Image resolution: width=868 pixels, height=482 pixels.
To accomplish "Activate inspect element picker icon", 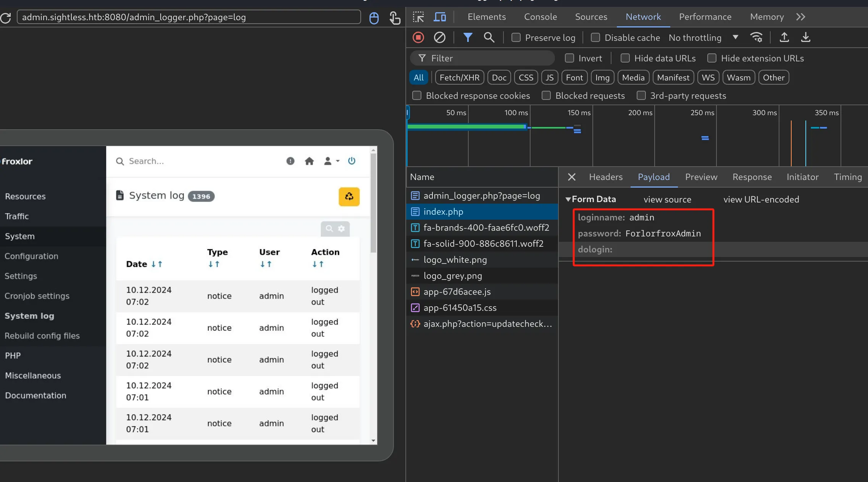I will click(x=418, y=17).
